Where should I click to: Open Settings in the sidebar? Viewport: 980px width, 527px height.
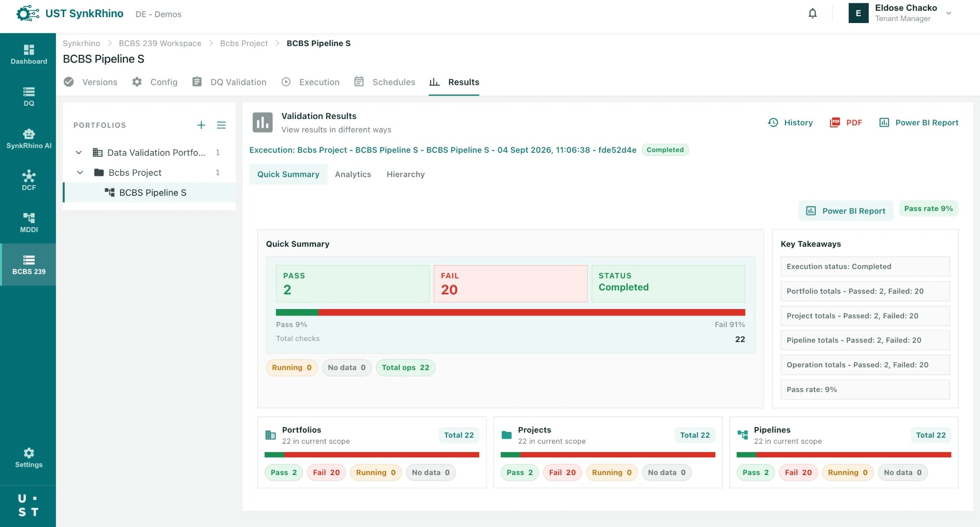[x=28, y=458]
